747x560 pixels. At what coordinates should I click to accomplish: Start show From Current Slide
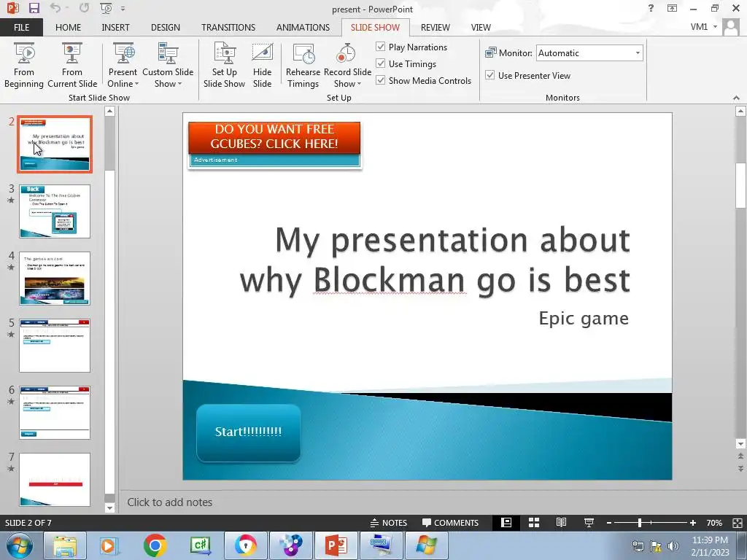(72, 65)
